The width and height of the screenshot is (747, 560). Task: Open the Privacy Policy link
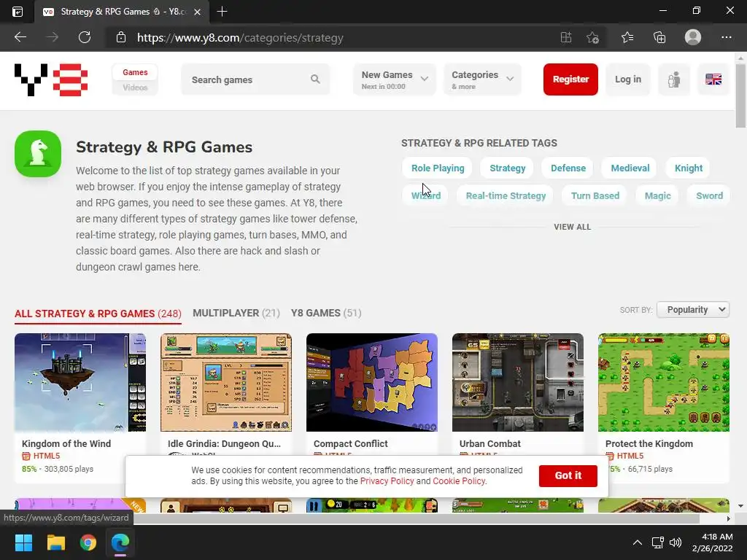(387, 481)
